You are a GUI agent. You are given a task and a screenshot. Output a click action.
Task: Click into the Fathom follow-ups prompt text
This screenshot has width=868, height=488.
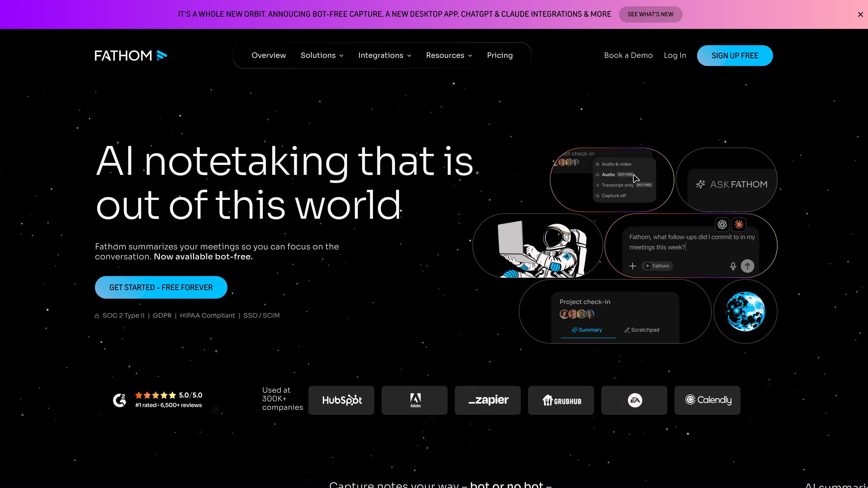[x=692, y=242]
